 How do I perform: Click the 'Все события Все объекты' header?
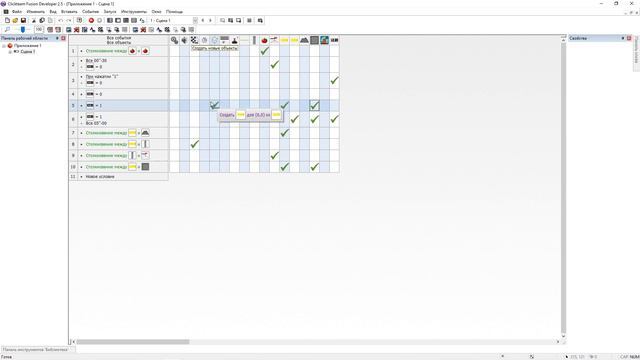[119, 40]
